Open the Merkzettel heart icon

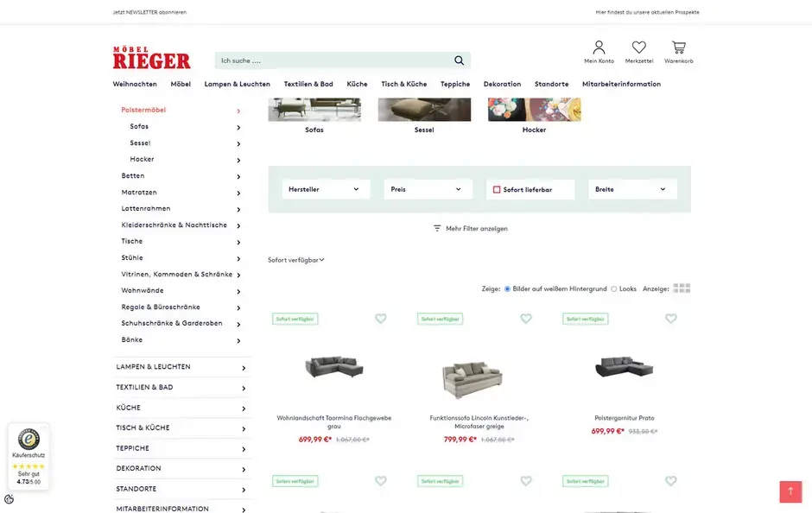coord(638,47)
